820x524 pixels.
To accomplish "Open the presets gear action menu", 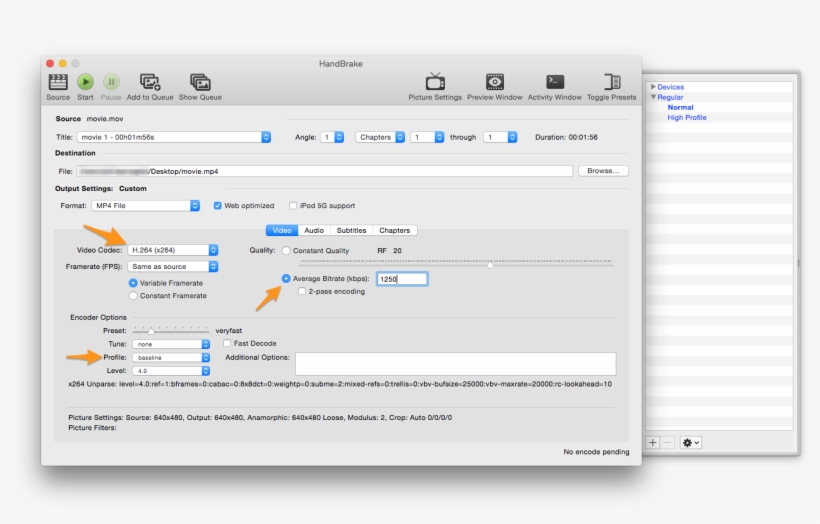I will click(691, 442).
